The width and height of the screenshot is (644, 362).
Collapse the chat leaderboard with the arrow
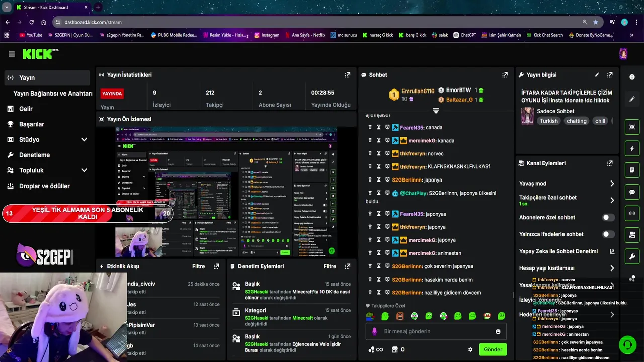(x=436, y=111)
